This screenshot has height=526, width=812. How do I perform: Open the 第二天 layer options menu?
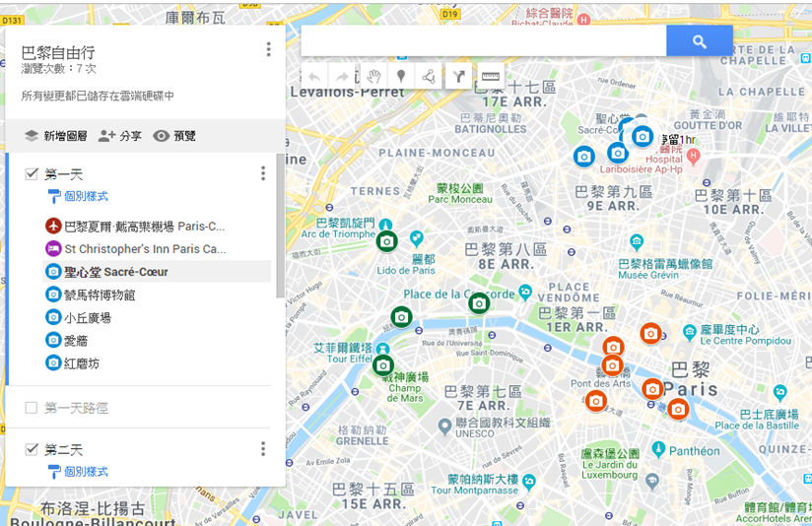263,448
